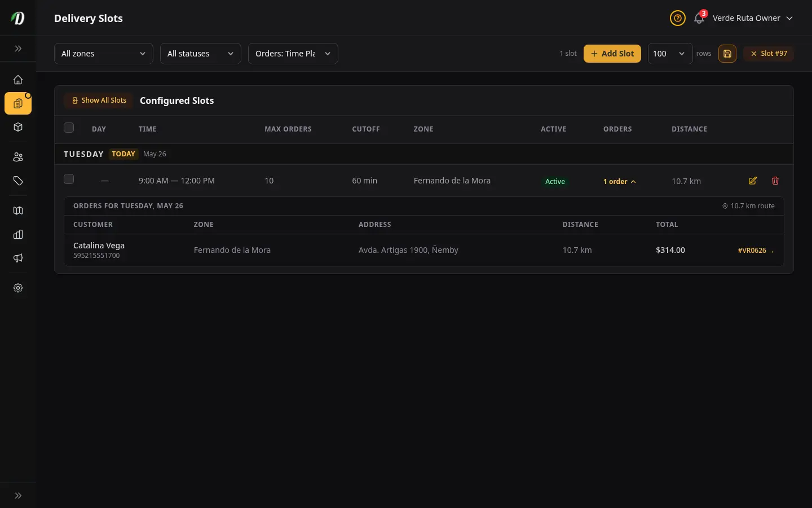The width and height of the screenshot is (812, 508).
Task: Click the $314.00 total value
Action: pos(670,250)
